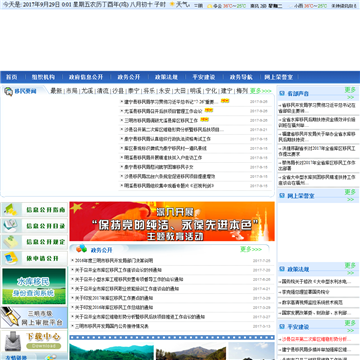Click 更多>>> link in 政务公开 section
Screen dimensions: 360x360
coord(251,249)
